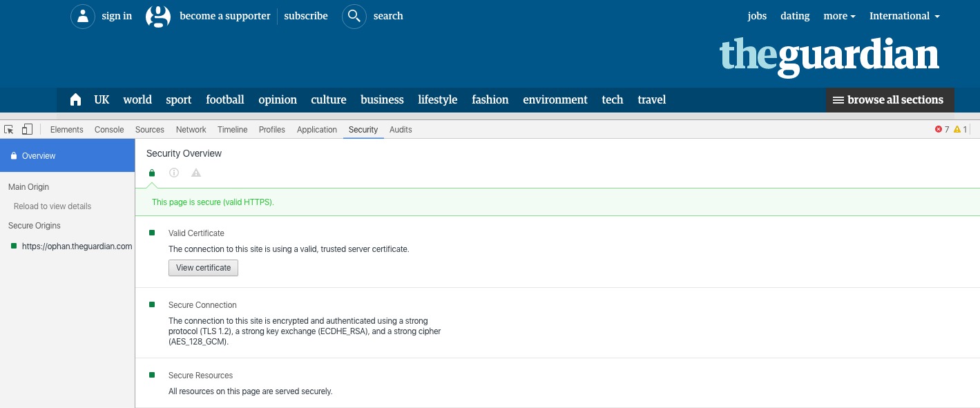Open the jobs link
This screenshot has height=408, width=980.
click(x=757, y=16)
